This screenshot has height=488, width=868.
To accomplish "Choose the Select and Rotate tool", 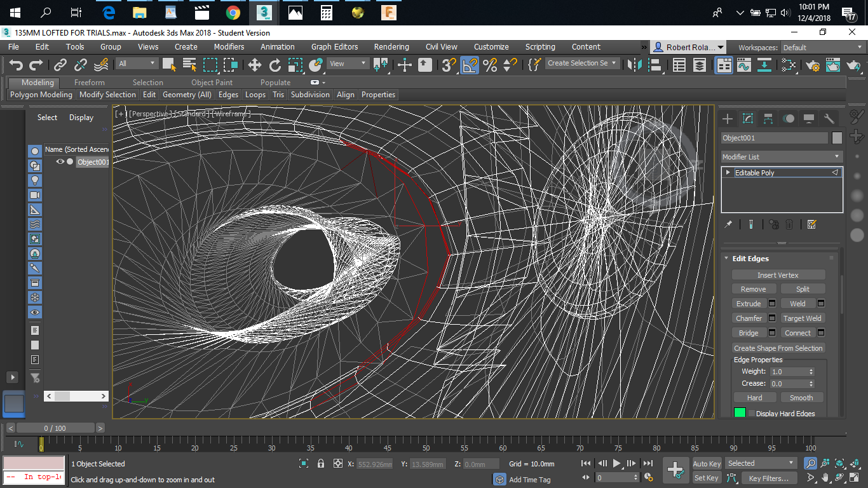I will click(275, 64).
